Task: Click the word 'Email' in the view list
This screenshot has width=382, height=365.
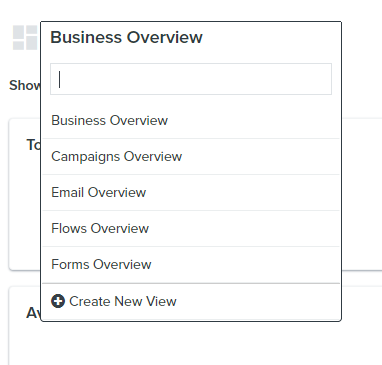Action: pos(67,192)
